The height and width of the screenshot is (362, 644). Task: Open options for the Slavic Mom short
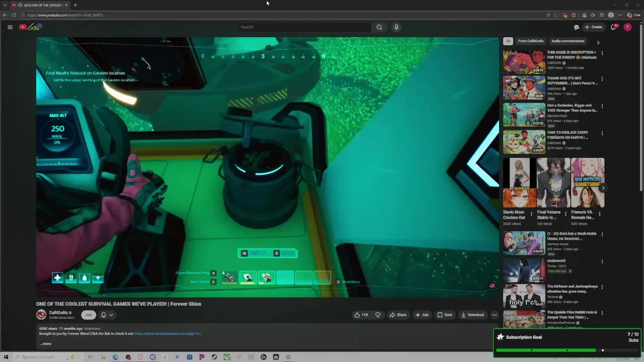[x=531, y=214]
